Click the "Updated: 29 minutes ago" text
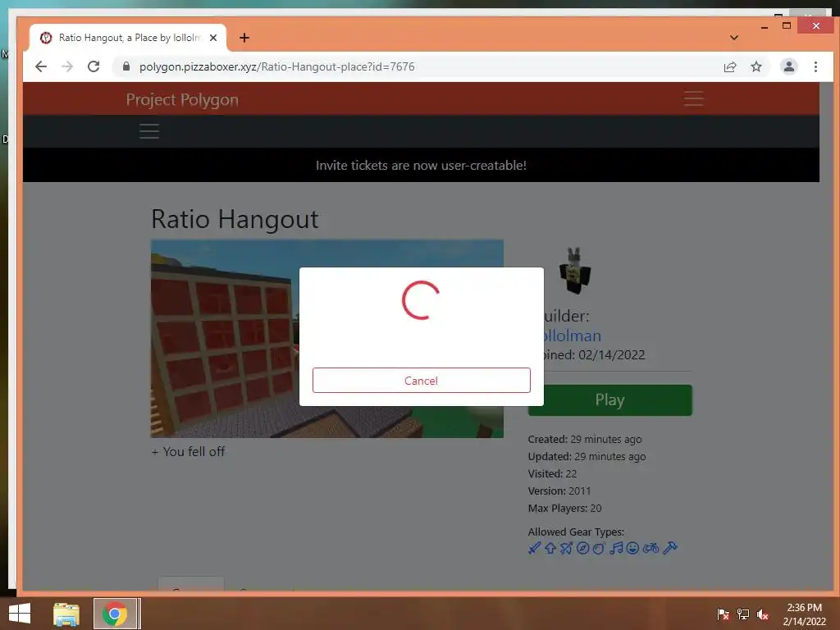This screenshot has height=630, width=840. 587,456
